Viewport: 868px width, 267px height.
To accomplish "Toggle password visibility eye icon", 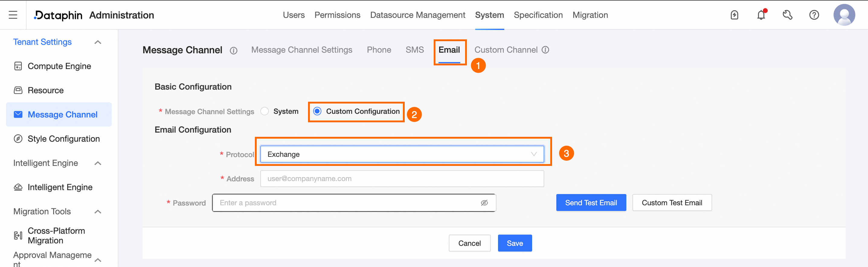I will coord(484,203).
